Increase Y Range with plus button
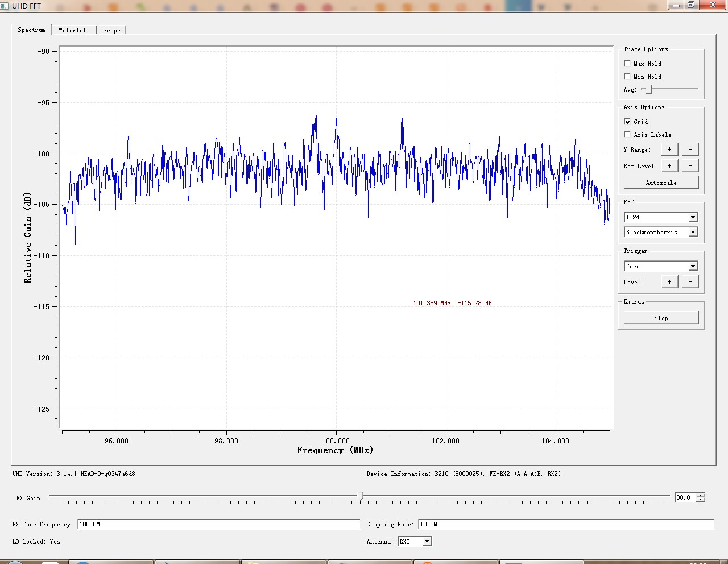728x564 pixels. click(x=669, y=149)
